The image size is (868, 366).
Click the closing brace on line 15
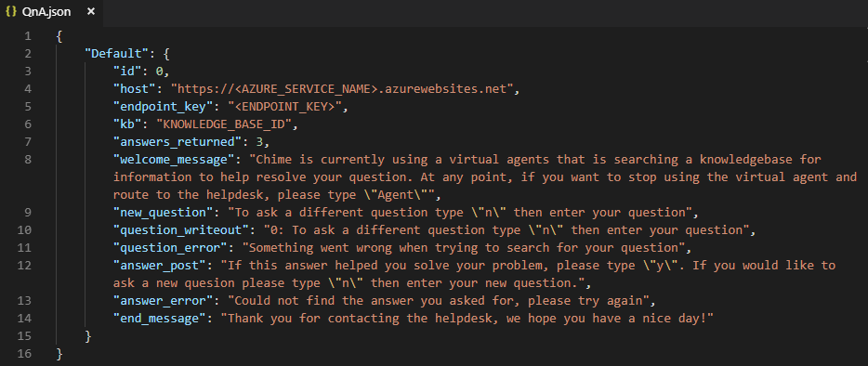click(x=88, y=335)
